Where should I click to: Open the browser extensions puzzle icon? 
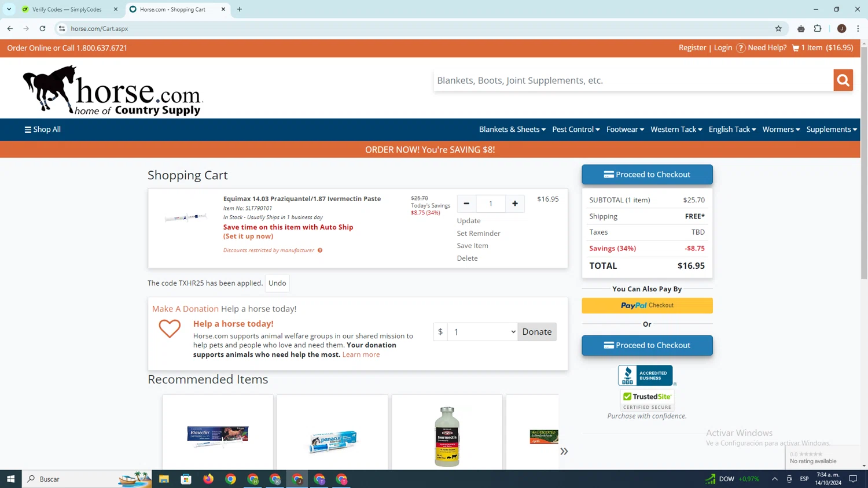coord(818,28)
